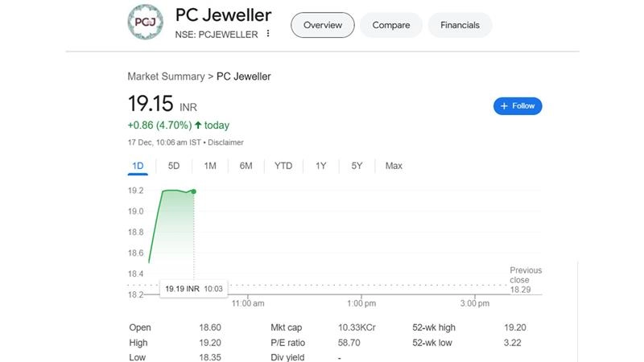
Task: Open the Overview tab
Action: pos(322,25)
